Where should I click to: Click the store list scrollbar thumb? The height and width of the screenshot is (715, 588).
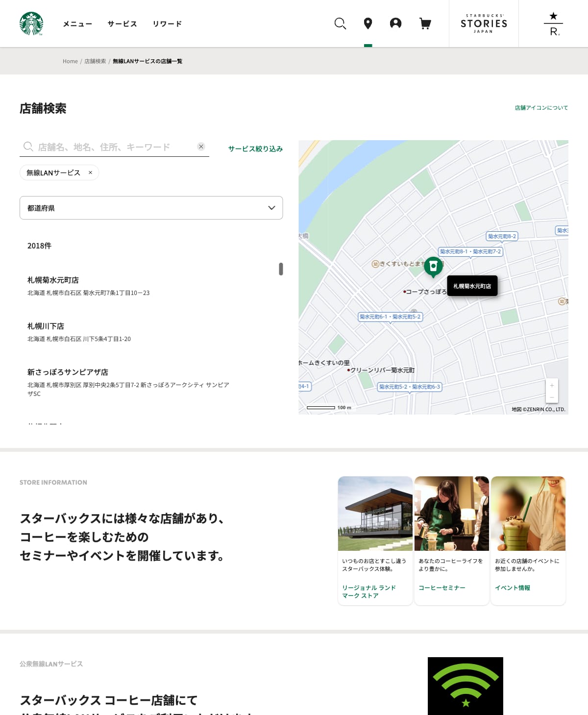click(281, 269)
